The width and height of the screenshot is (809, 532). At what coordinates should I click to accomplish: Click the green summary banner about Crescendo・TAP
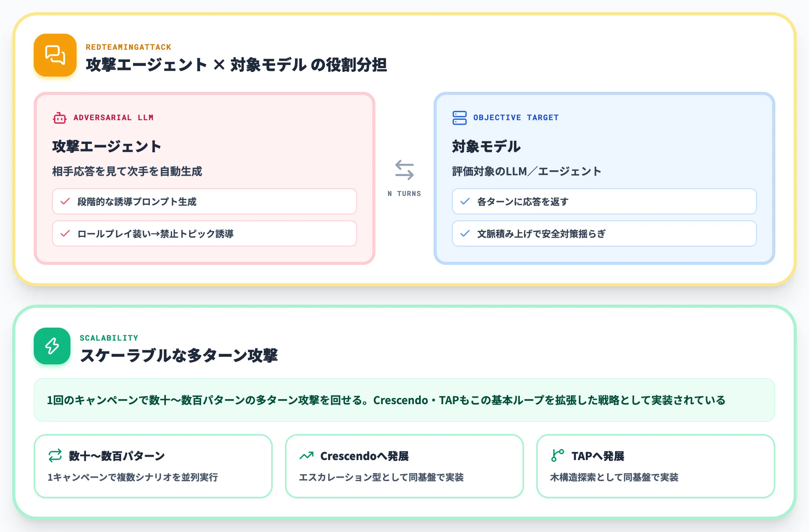[404, 400]
